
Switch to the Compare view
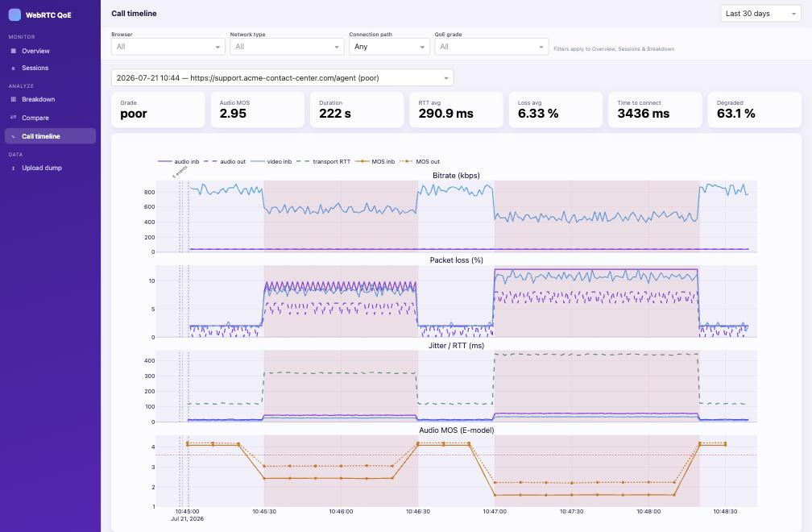tap(50, 118)
